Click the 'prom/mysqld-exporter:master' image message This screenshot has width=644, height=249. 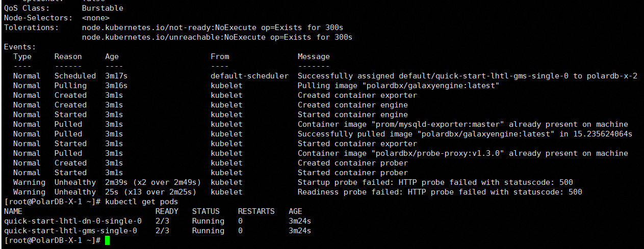[x=463, y=124]
